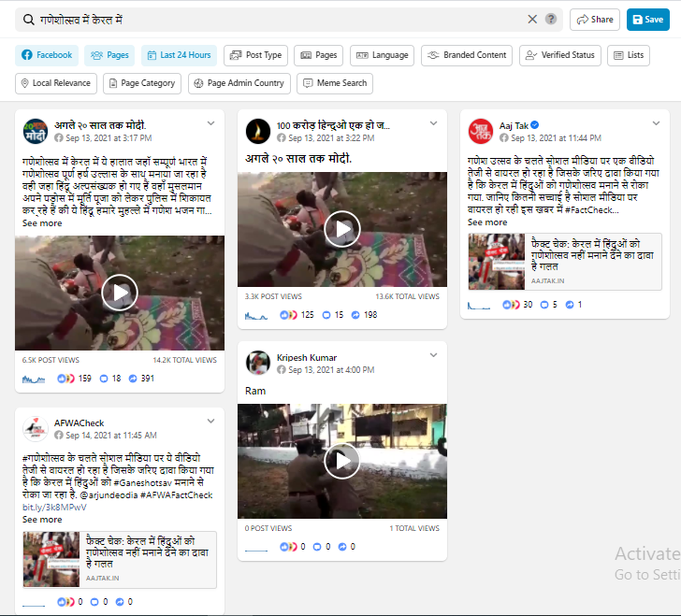Open the Aaj Tak page avatar
Screen dimensions: 681x616
click(481, 131)
